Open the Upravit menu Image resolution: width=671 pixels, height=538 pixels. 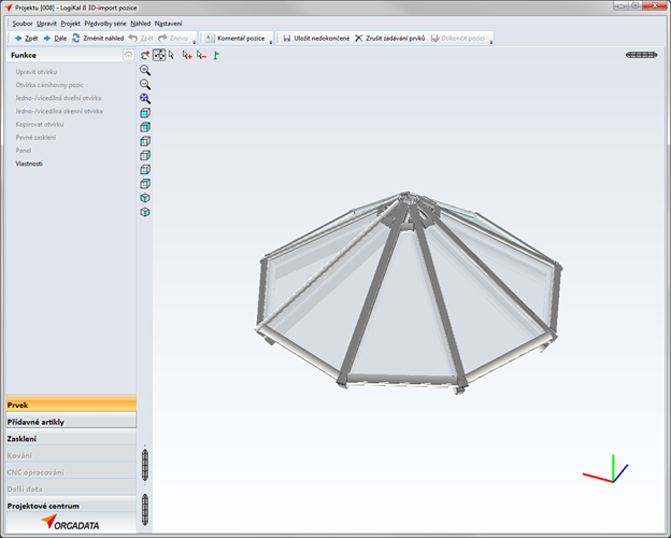[x=46, y=24]
